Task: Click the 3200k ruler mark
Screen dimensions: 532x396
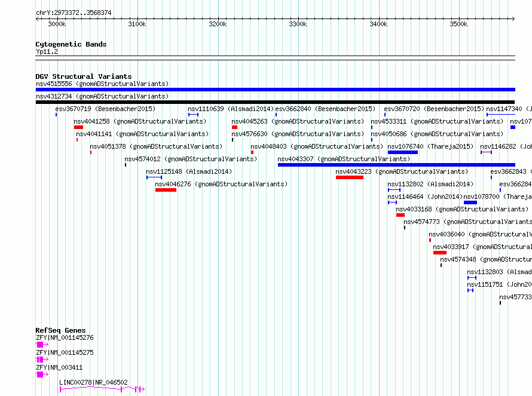Action: click(218, 24)
